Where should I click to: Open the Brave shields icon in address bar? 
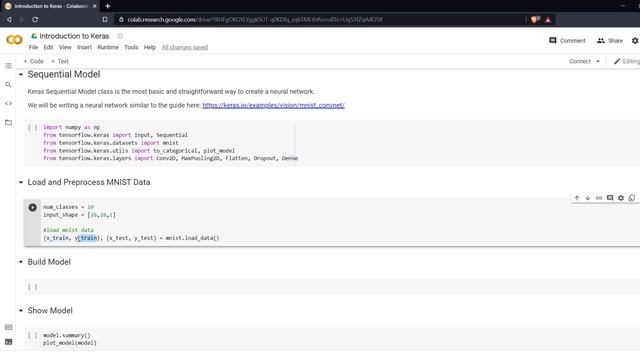coord(535,19)
